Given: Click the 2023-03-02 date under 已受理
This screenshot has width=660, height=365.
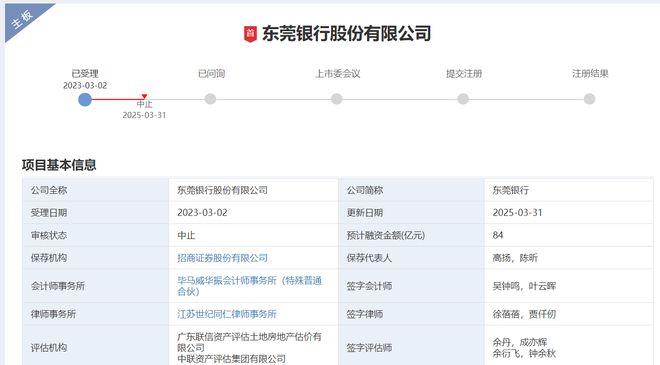Looking at the screenshot, I should (x=85, y=85).
